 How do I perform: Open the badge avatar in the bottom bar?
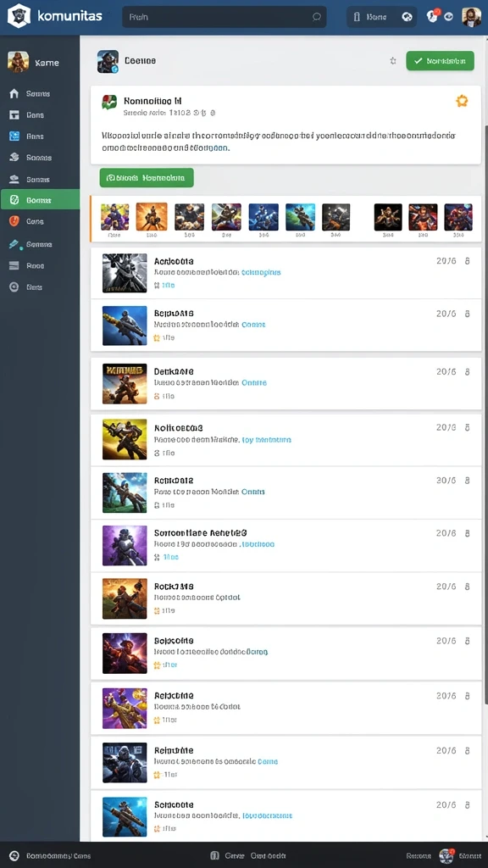(446, 856)
